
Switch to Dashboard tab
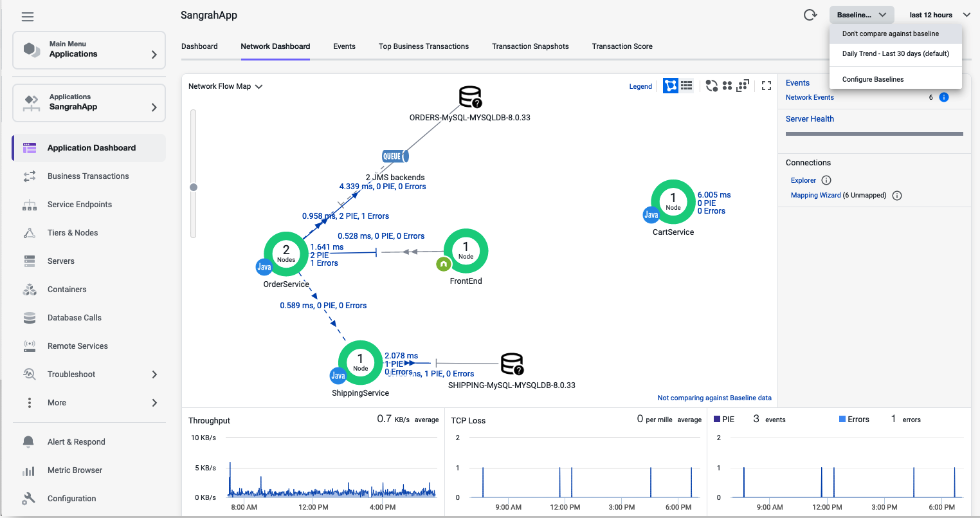point(199,46)
